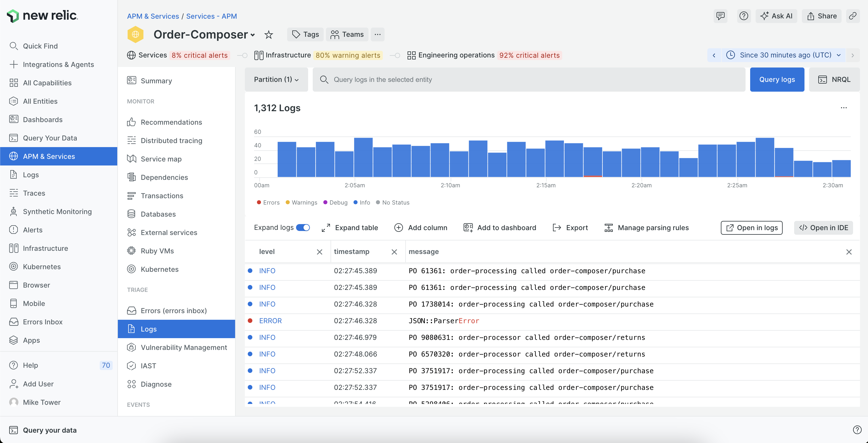Screen dimensions: 868x443
Task: Open the Add to dashboard option
Action: [500, 228]
